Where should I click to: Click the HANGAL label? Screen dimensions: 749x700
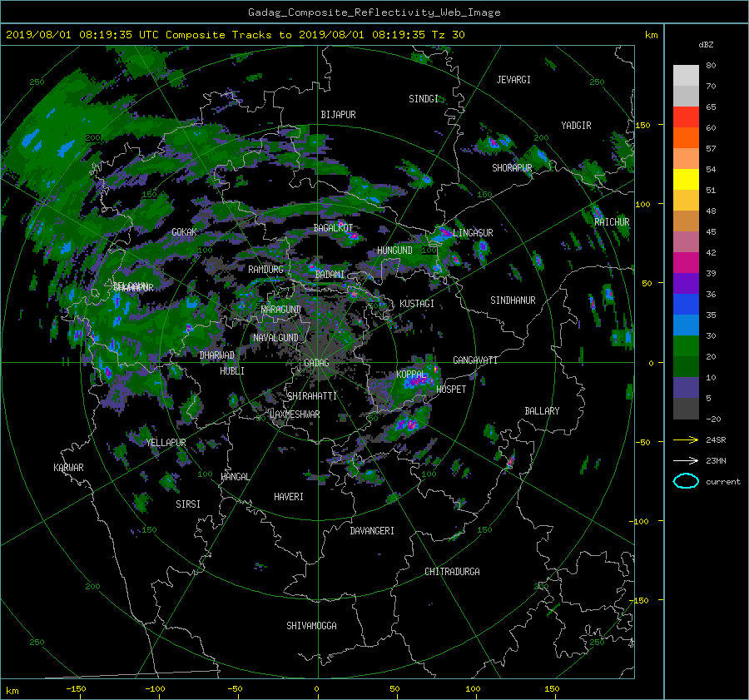235,477
